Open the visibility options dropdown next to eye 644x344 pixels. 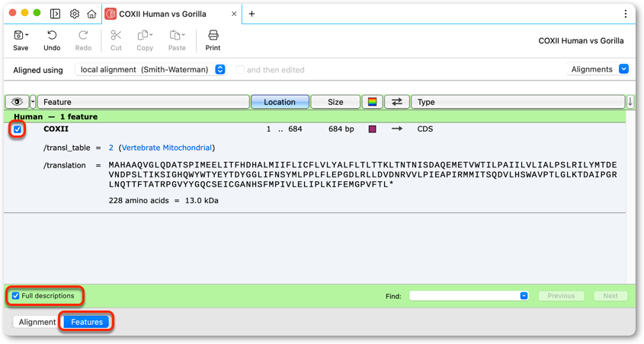[33, 102]
